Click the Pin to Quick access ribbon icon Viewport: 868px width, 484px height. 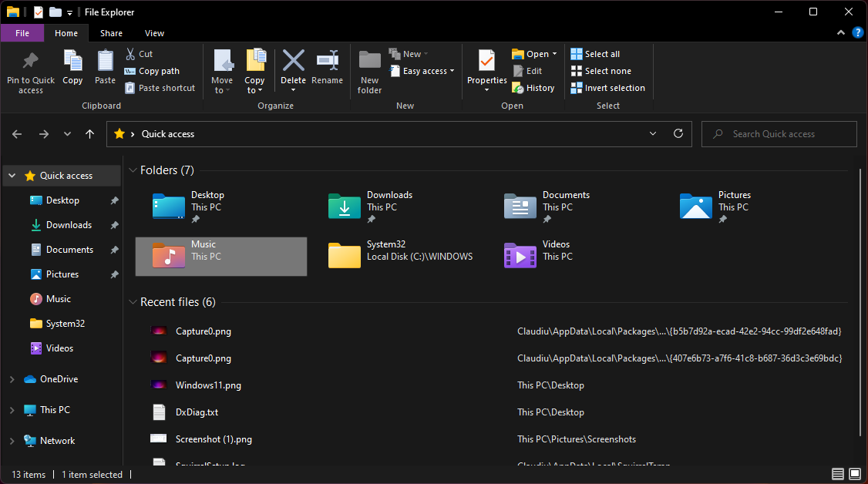30,61
